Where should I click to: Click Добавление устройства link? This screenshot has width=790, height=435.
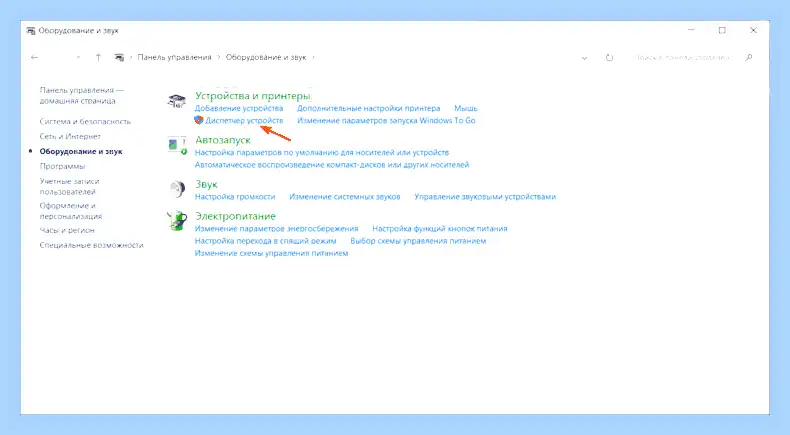tap(239, 108)
